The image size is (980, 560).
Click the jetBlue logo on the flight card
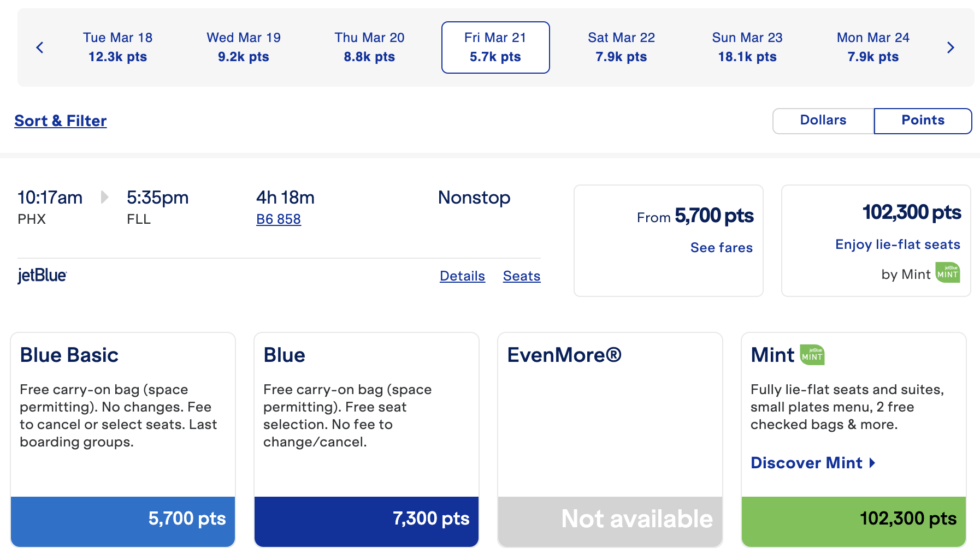click(41, 276)
